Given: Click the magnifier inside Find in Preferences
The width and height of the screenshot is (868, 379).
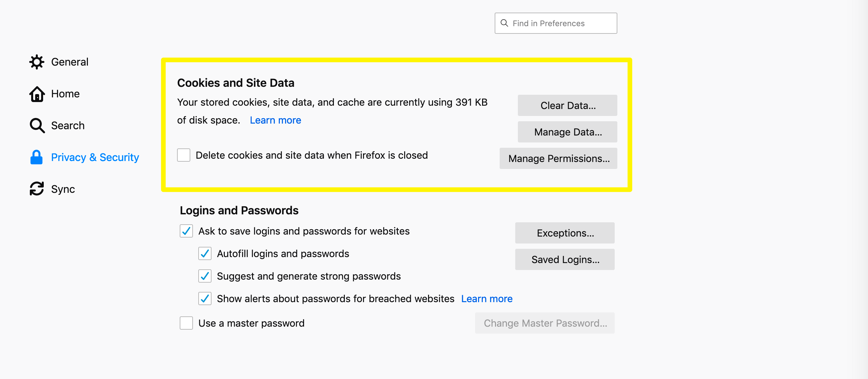Looking at the screenshot, I should click(x=504, y=23).
